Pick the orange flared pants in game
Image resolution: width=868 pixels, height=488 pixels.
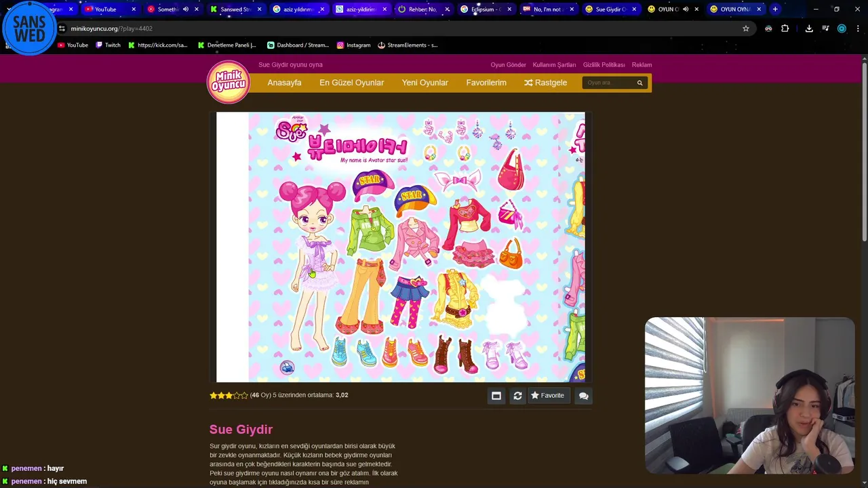[x=362, y=295]
